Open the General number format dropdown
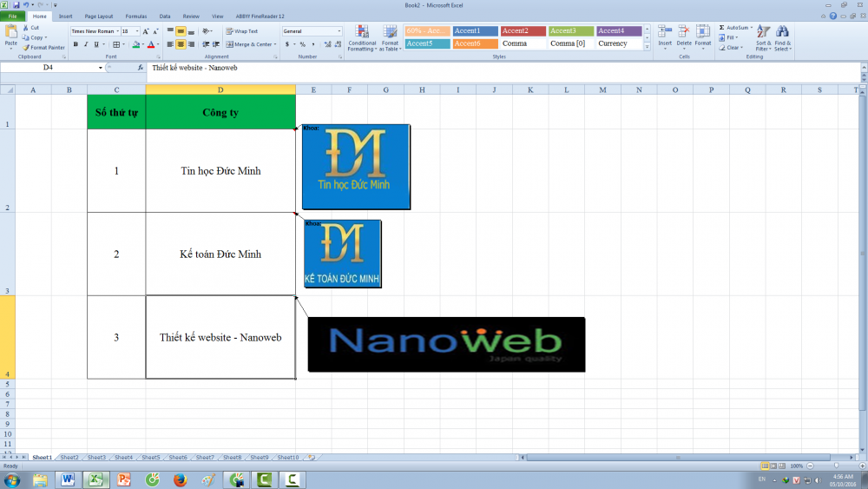The image size is (868, 489). tap(339, 31)
